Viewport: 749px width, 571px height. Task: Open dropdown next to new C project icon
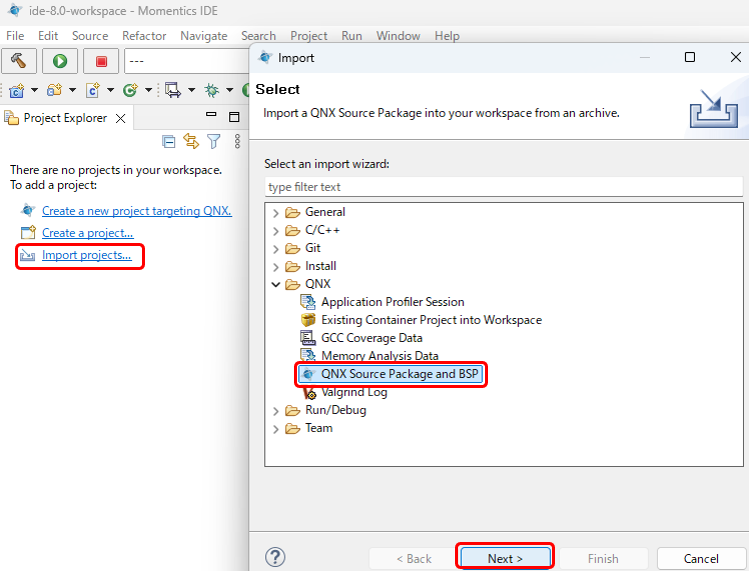click(x=34, y=90)
